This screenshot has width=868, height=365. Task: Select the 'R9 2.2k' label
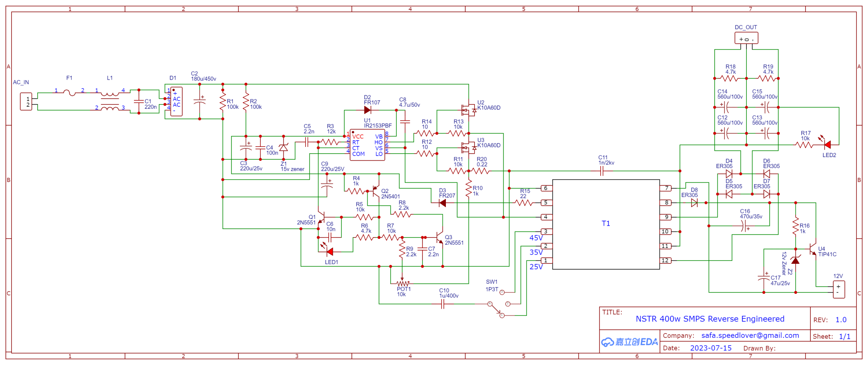(x=411, y=252)
